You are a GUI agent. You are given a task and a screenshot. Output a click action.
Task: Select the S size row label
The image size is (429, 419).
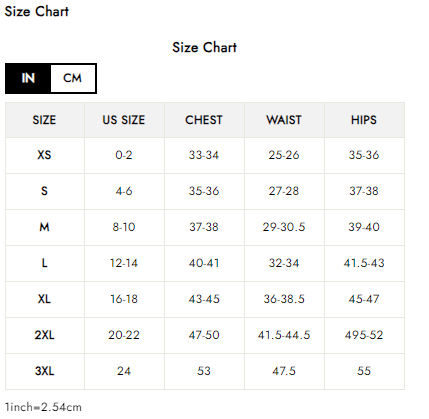pos(45,191)
